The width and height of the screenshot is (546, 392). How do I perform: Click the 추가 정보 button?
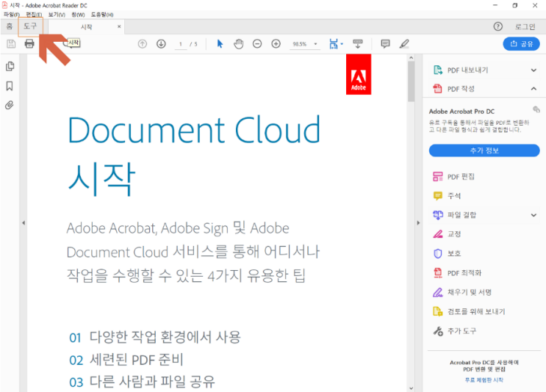click(x=484, y=150)
